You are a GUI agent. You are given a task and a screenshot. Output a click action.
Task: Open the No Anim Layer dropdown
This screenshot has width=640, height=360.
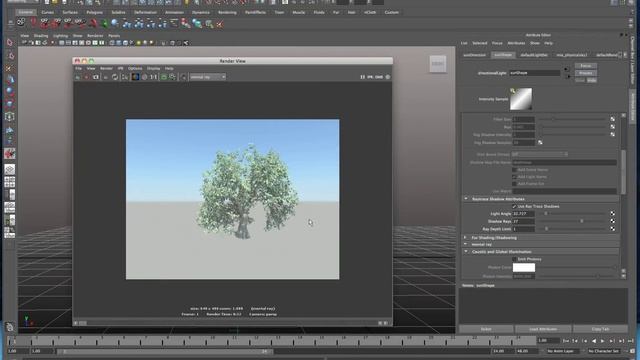click(562, 351)
